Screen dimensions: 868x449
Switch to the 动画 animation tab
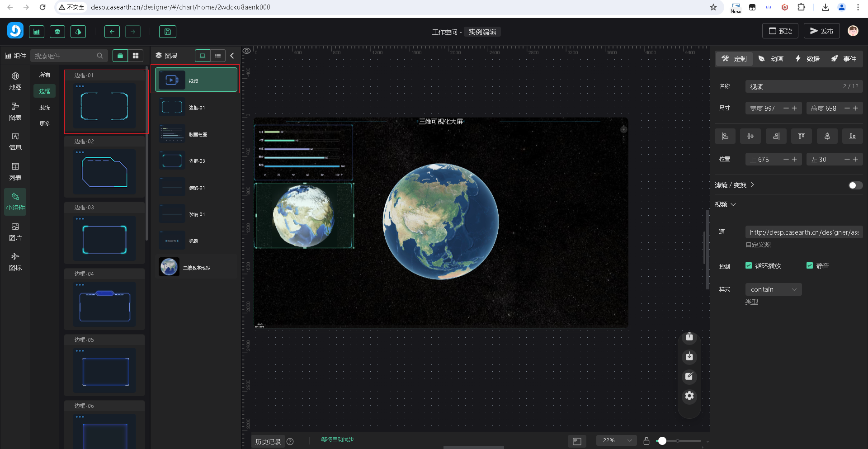771,59
